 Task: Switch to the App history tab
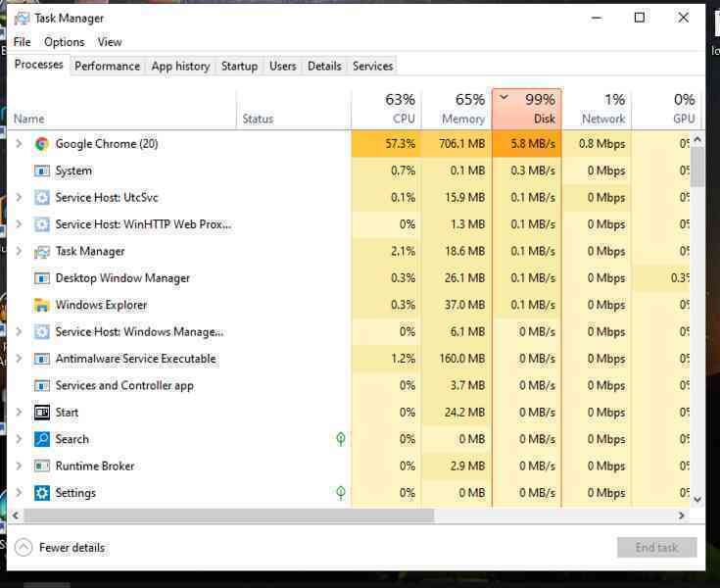pyautogui.click(x=180, y=67)
